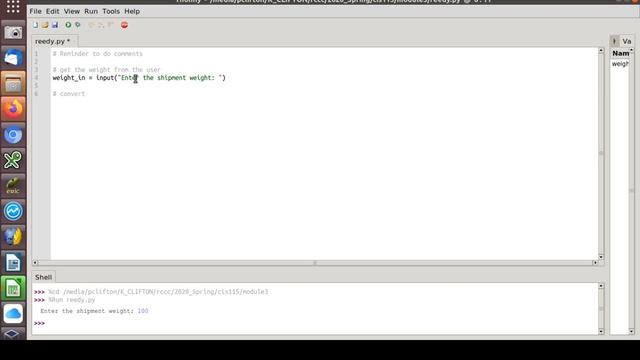The width and height of the screenshot is (640, 360).
Task: Open the Python IDLE dock icon
Action: tap(13, 237)
